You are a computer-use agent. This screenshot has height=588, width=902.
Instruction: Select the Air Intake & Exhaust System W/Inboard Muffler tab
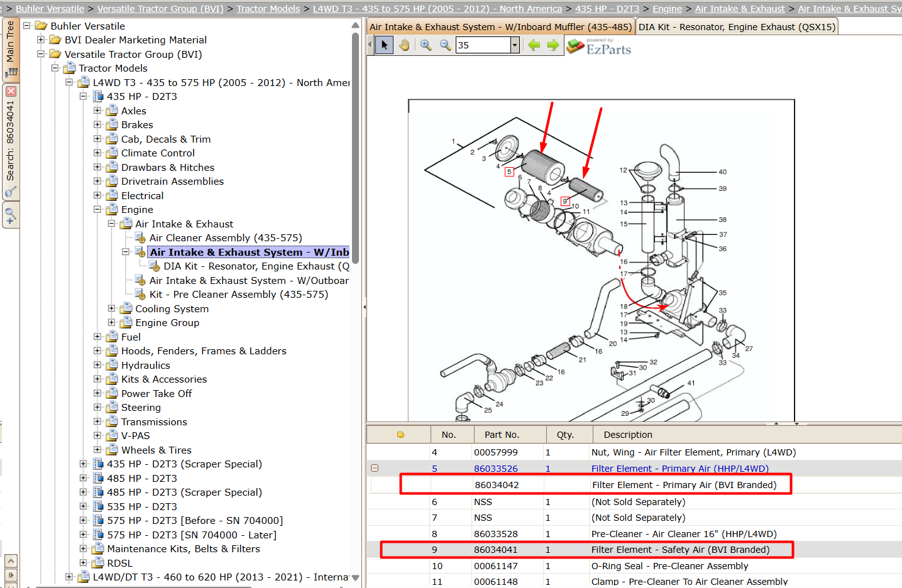[500, 27]
